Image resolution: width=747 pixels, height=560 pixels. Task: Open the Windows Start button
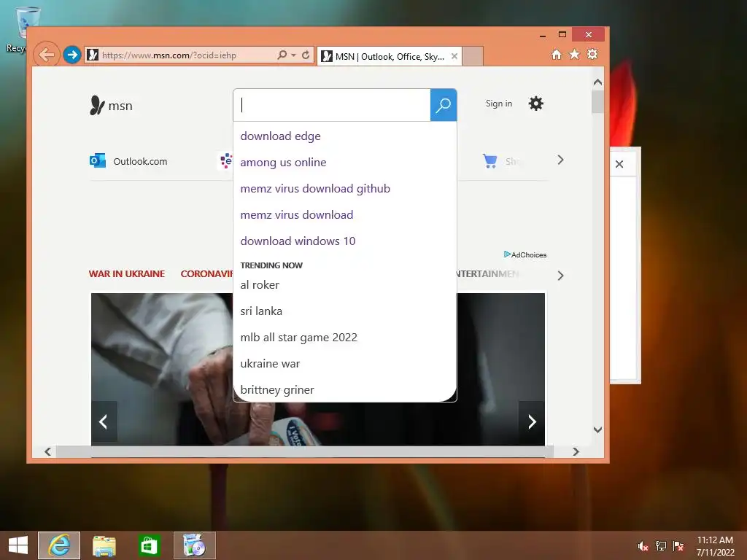[18, 545]
